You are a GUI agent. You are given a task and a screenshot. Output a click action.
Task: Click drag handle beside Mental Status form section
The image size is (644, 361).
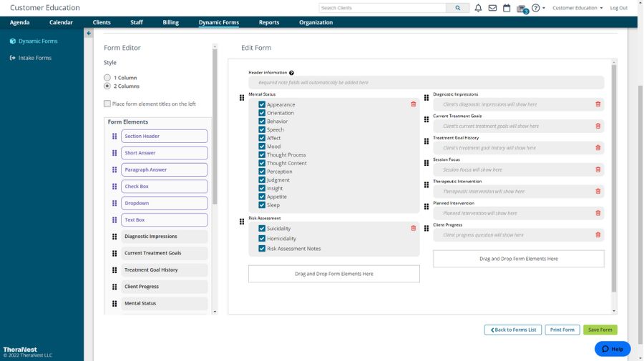[242, 98]
